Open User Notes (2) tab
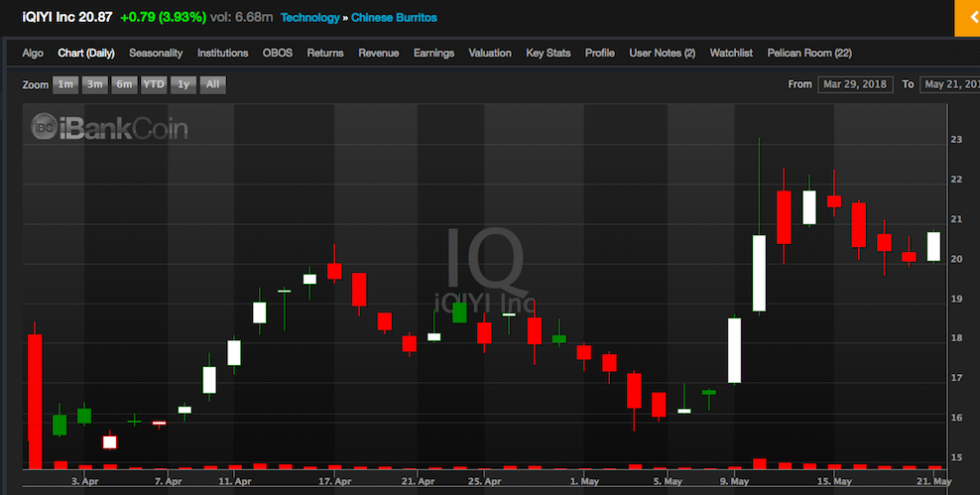The image size is (980, 495). [x=662, y=54]
